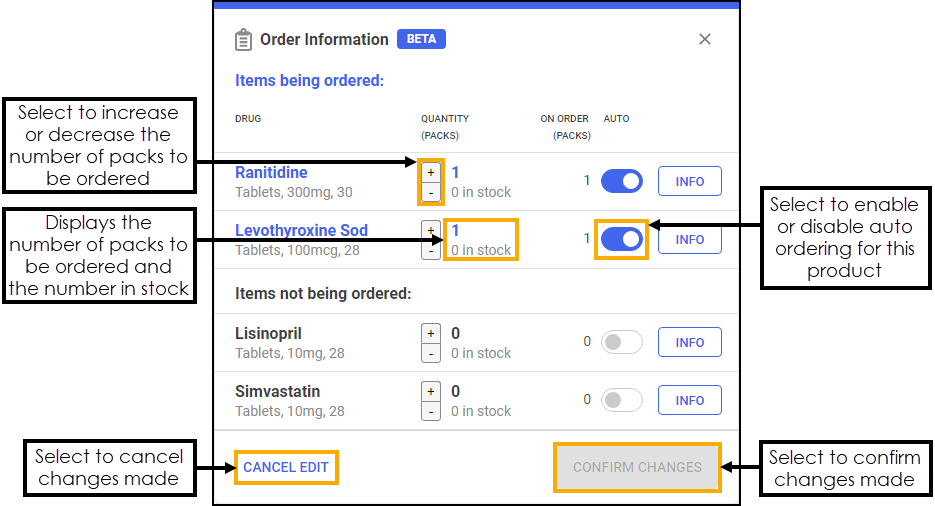Decrease Simvastatin packs with minus button

coord(431,411)
